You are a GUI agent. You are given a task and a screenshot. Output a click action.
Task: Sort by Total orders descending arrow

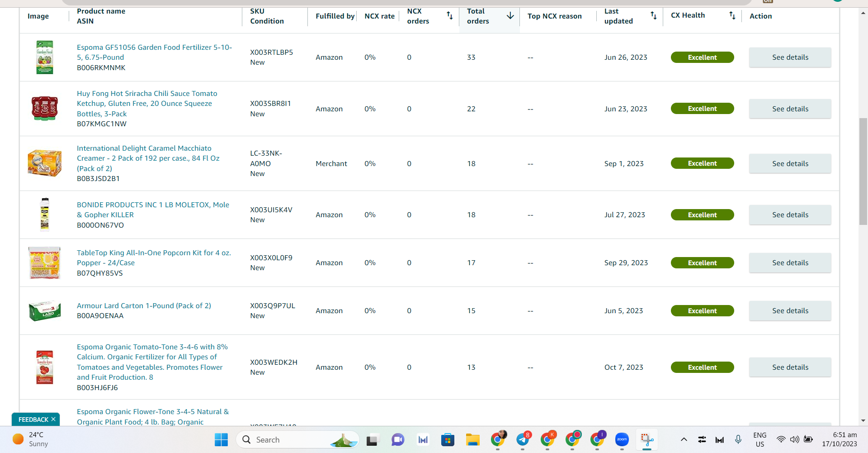pos(510,16)
